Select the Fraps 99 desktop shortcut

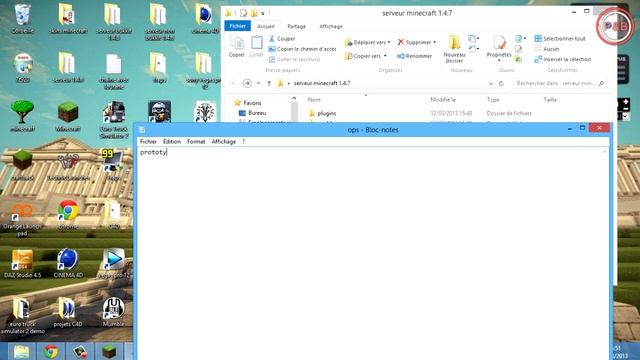click(113, 165)
